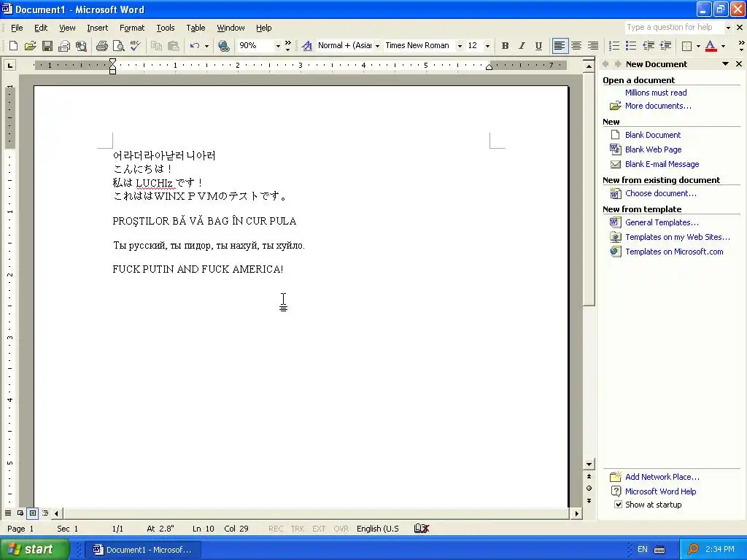
Task: Click the More documents link
Action: (x=658, y=106)
